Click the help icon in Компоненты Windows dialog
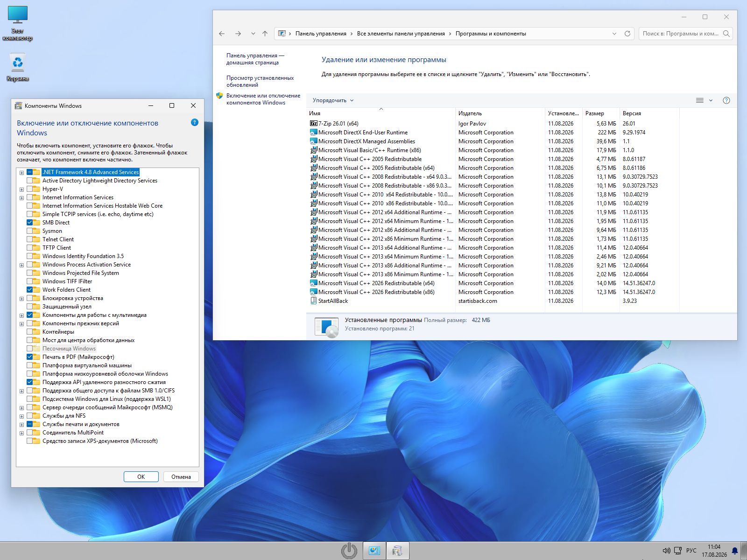 [x=195, y=122]
